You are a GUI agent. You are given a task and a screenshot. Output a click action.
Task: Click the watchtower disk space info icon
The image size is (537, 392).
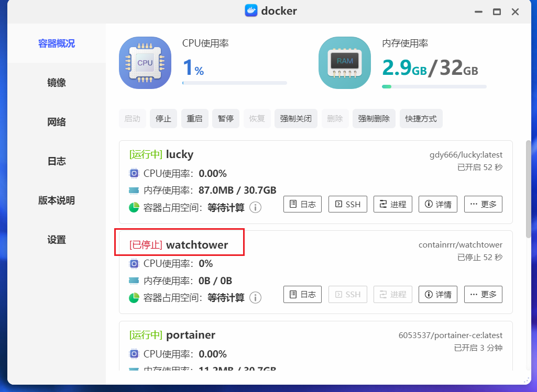click(255, 297)
